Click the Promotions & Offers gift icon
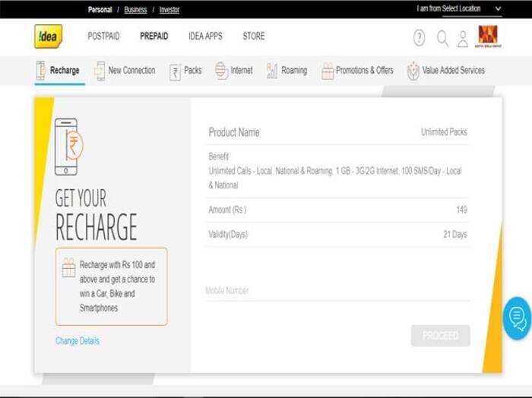The height and width of the screenshot is (398, 532). (328, 71)
